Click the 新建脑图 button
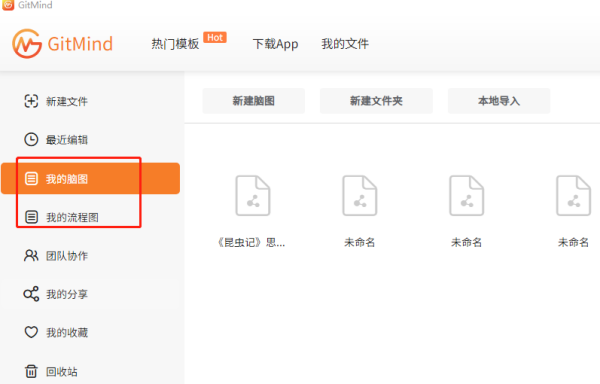The image size is (600, 384). tap(254, 101)
